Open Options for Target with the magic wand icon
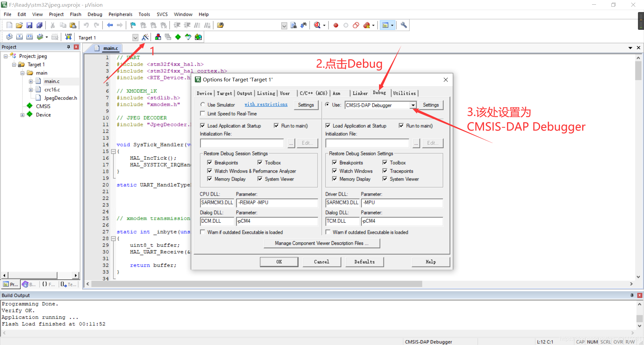644x345 pixels. click(145, 37)
